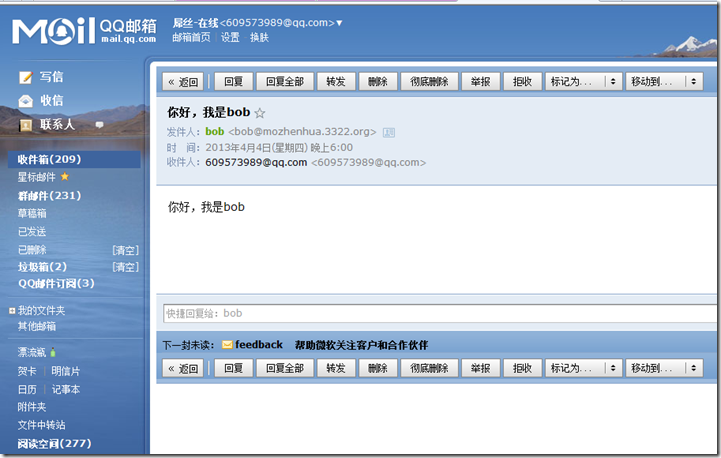
Task: Click the bottom « 返回 button
Action: (183, 368)
